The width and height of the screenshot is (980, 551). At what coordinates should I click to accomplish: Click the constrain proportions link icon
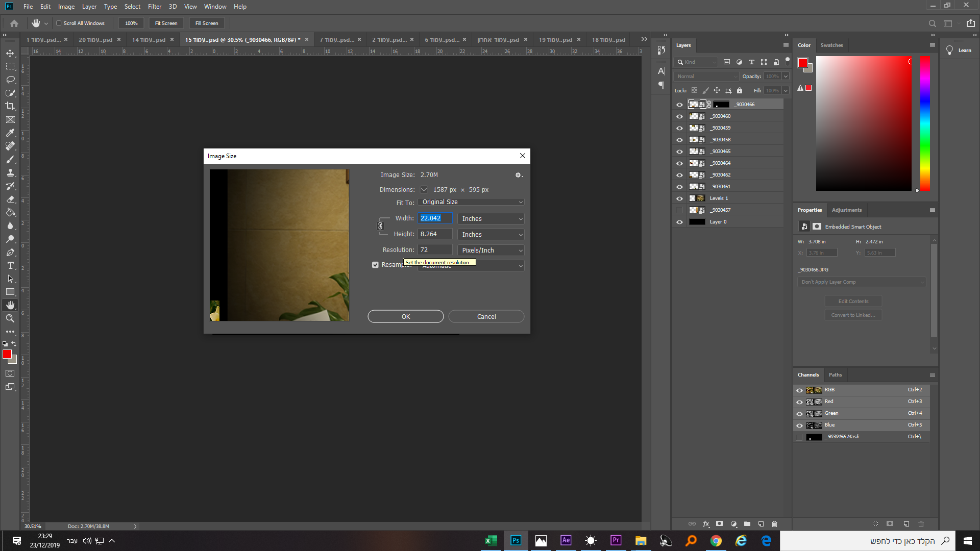380,226
